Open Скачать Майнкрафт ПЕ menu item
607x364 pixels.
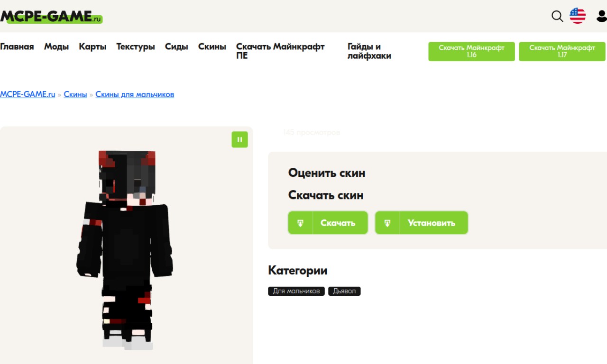pyautogui.click(x=280, y=51)
